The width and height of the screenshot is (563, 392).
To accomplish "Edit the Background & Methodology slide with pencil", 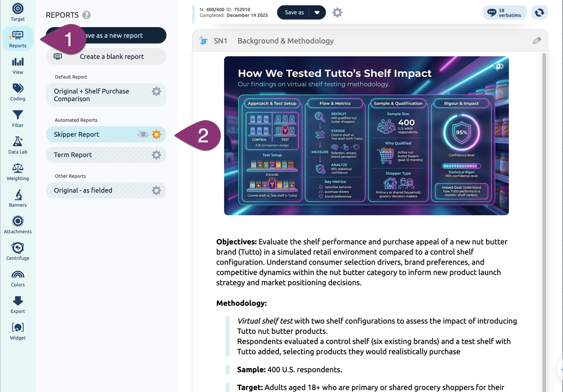I will (537, 41).
